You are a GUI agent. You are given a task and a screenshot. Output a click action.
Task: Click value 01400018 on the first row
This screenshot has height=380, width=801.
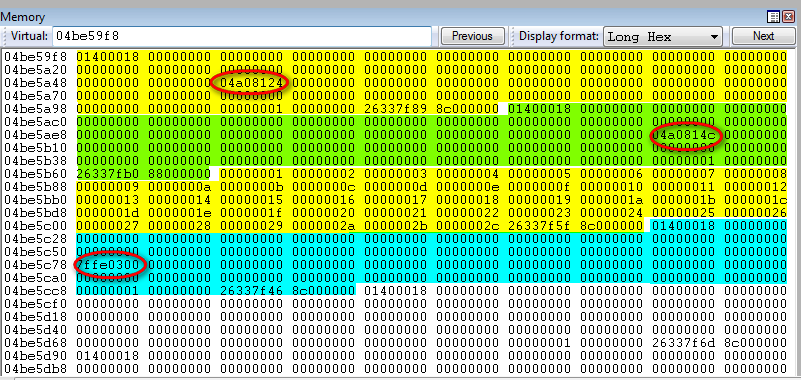tap(108, 56)
